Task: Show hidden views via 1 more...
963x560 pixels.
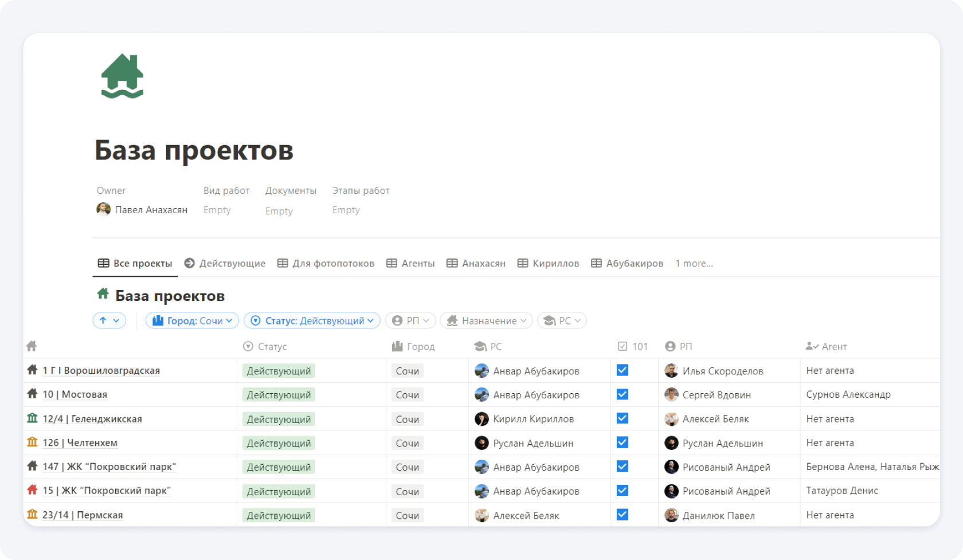Action: 694,263
